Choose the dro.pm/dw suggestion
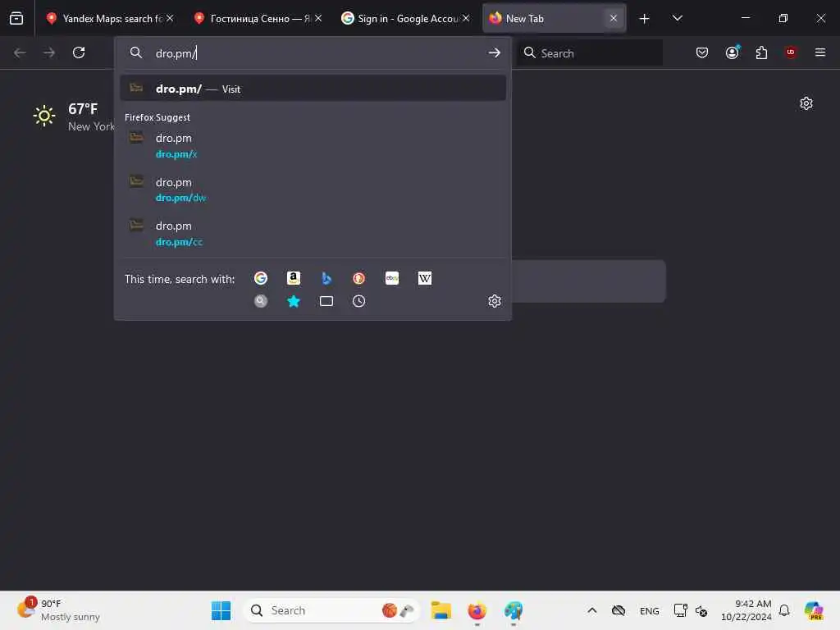 (x=313, y=189)
